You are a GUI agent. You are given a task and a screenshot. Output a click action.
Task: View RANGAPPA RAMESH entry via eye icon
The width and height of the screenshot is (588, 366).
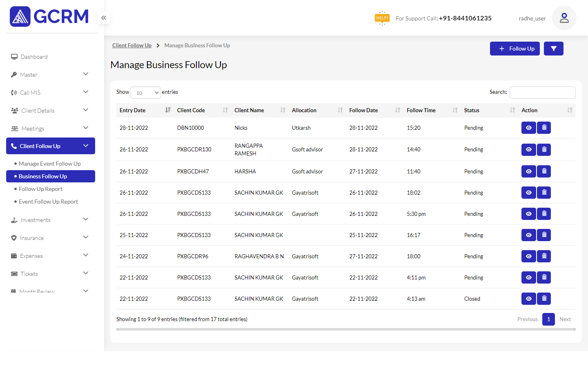pyautogui.click(x=528, y=150)
